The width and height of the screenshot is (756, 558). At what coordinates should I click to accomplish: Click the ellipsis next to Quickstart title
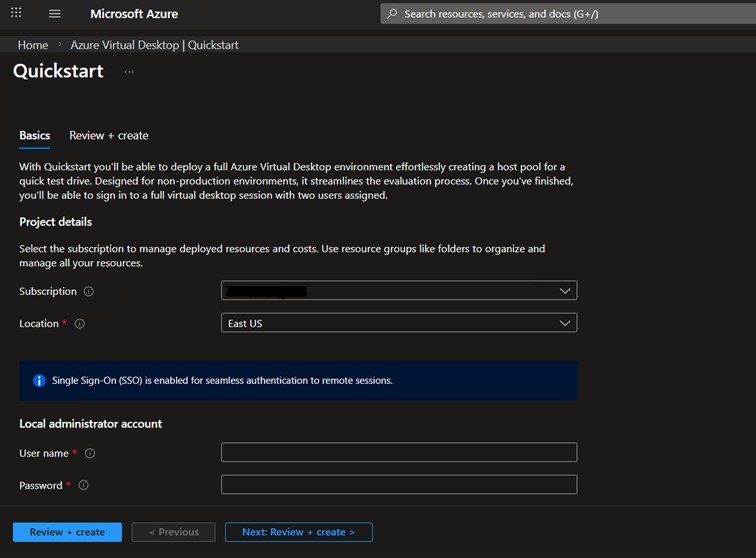[129, 72]
